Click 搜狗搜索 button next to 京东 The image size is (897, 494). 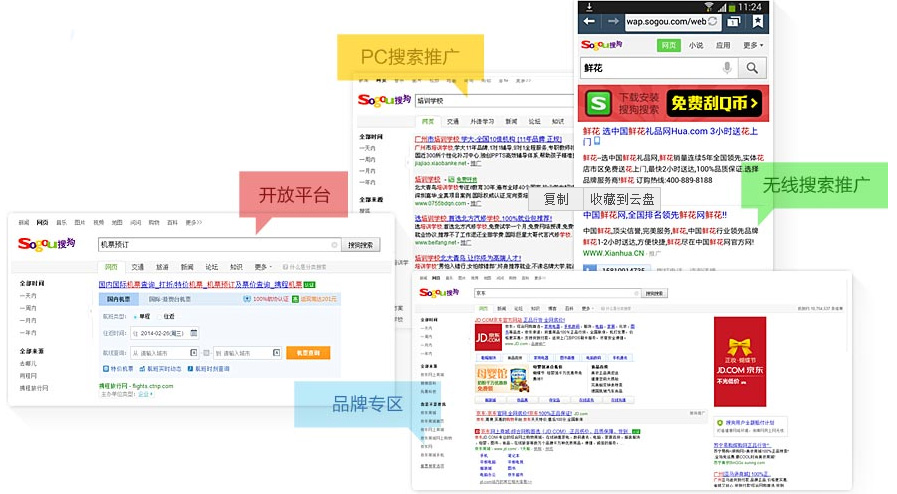tap(654, 293)
